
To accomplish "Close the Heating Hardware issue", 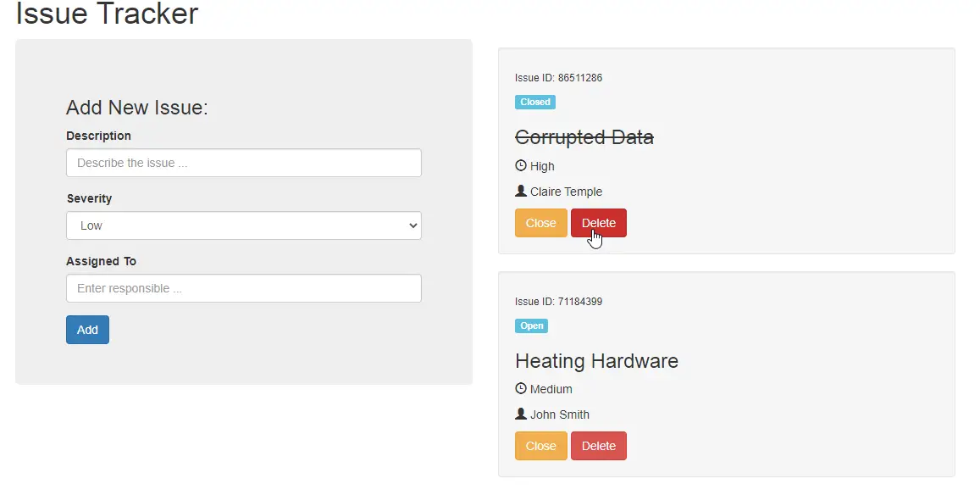I will pos(540,446).
